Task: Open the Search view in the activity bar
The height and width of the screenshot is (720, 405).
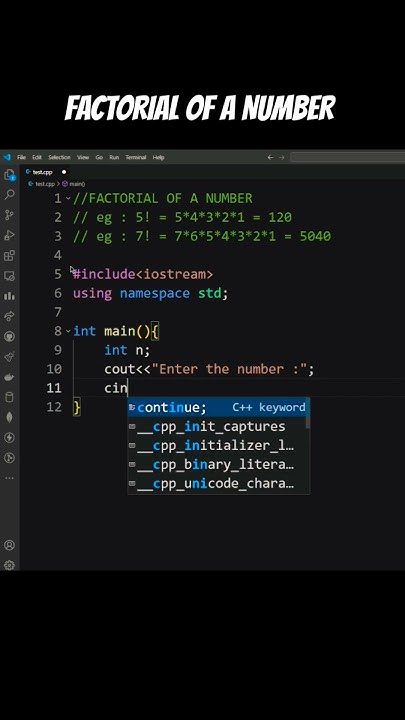Action: point(9,194)
